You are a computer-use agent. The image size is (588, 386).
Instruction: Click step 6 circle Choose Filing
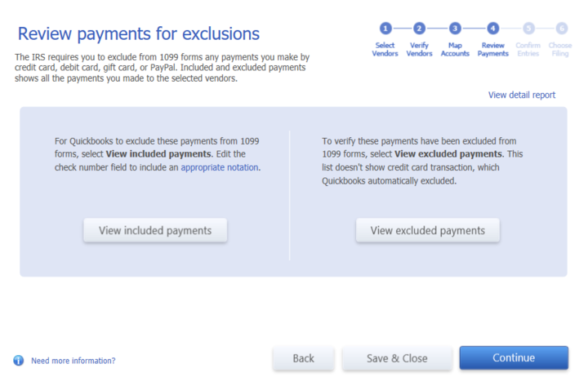tap(560, 28)
